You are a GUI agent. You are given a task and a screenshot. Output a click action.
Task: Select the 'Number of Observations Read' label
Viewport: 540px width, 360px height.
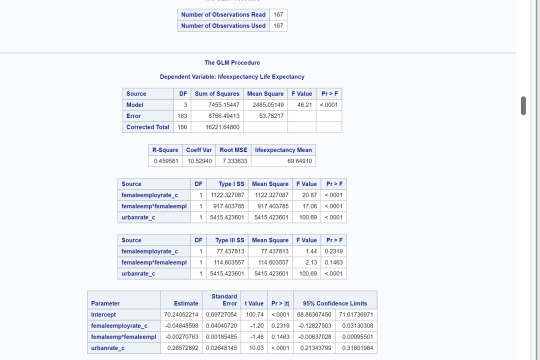point(223,15)
